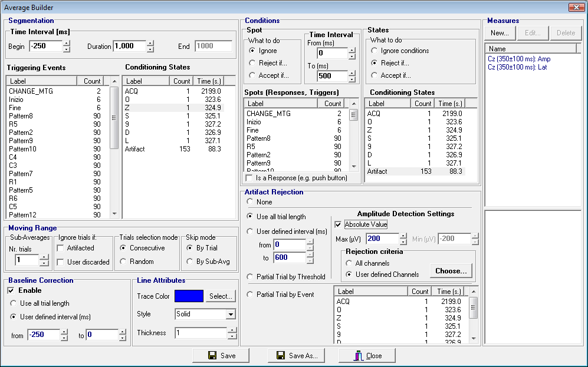Set skip mode to By Sub-Avg
The height and width of the screenshot is (367, 588).
click(x=190, y=262)
